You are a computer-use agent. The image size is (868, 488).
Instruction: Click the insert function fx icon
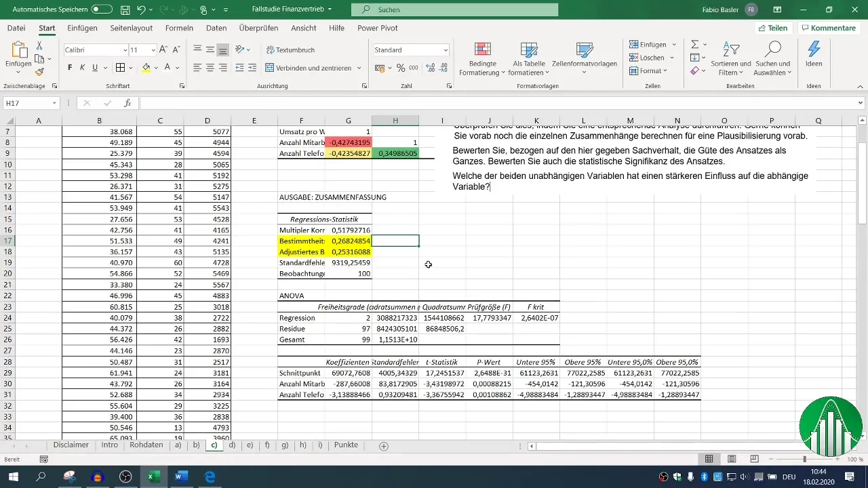(127, 103)
